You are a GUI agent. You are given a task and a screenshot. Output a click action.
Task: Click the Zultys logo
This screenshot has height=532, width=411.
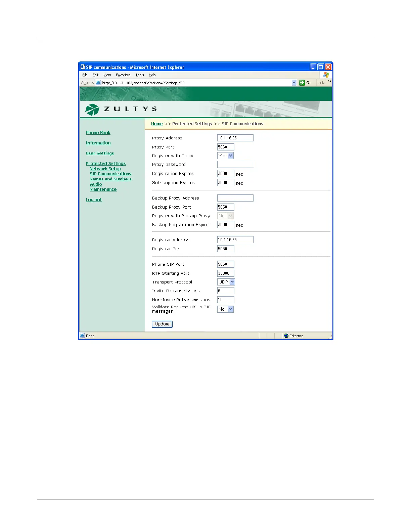click(x=121, y=109)
